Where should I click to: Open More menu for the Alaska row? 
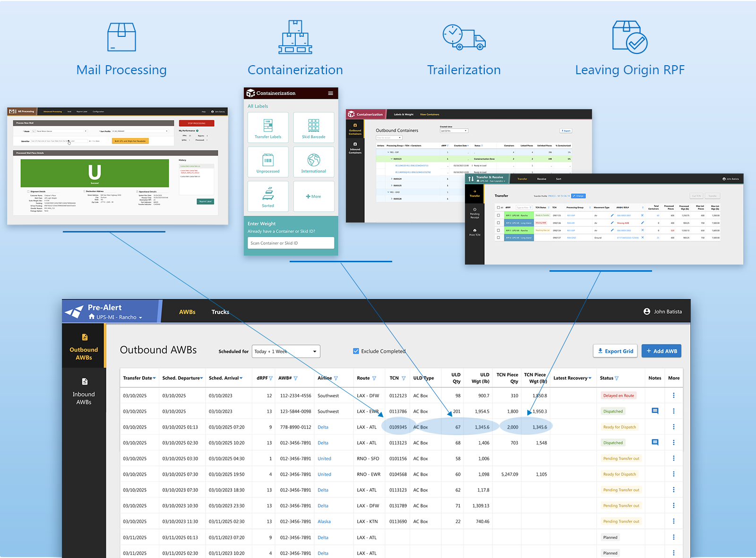click(x=674, y=522)
